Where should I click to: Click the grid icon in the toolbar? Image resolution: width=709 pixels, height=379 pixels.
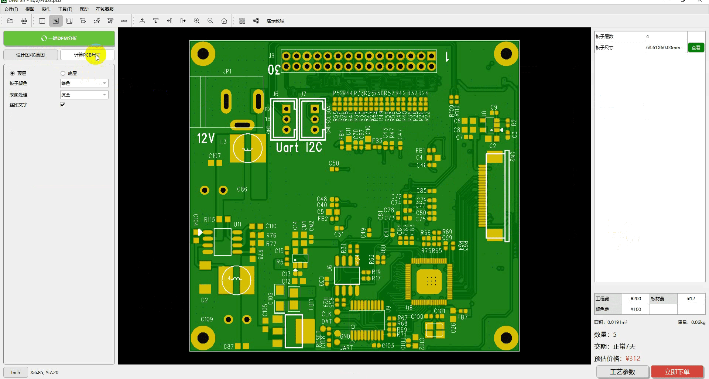pyautogui.click(x=242, y=21)
